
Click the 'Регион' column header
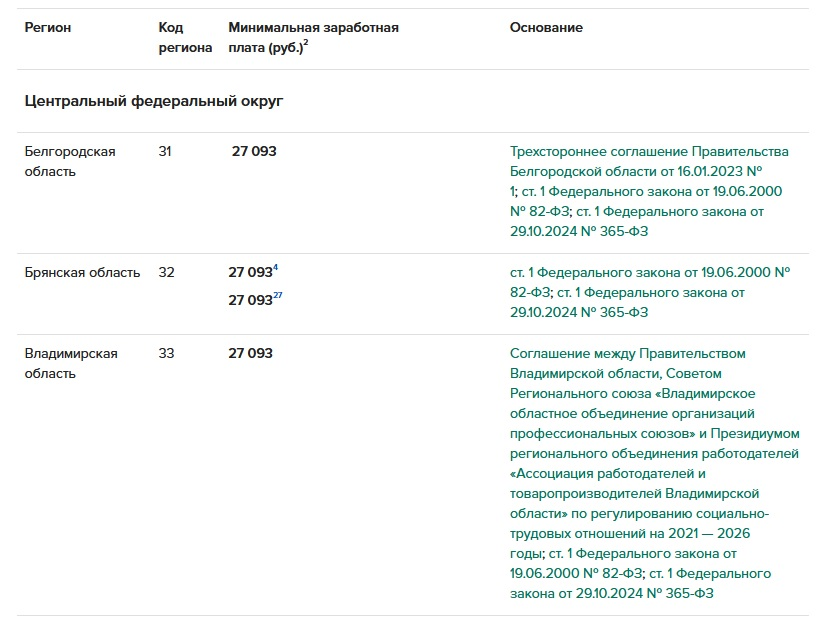[x=48, y=28]
